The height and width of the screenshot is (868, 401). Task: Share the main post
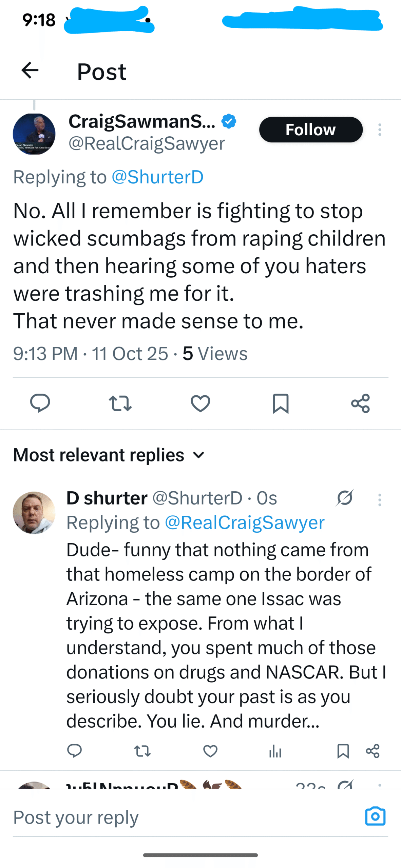(x=360, y=403)
